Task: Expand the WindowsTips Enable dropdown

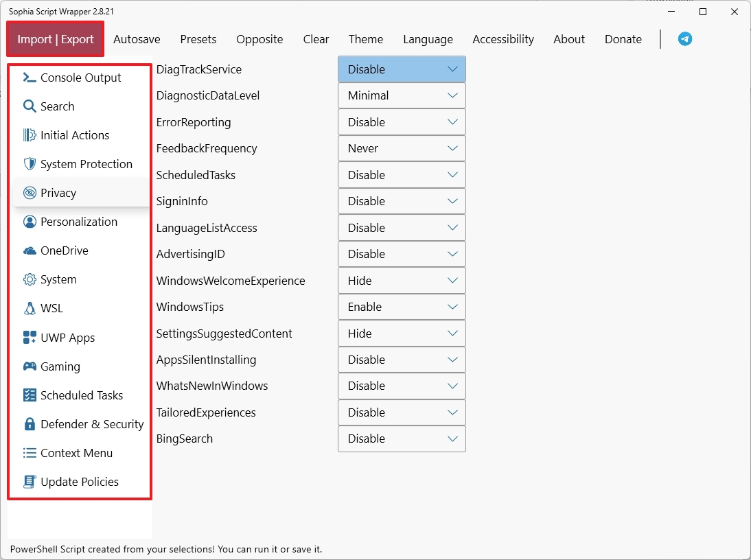Action: click(402, 307)
